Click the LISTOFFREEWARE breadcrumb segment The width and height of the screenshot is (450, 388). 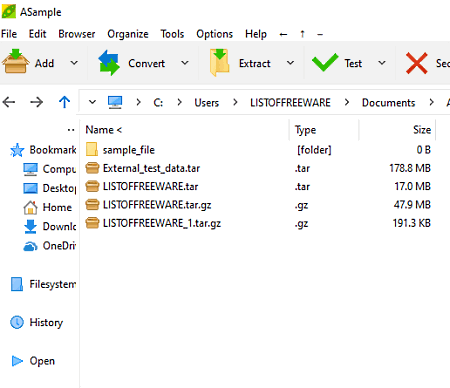tap(290, 102)
